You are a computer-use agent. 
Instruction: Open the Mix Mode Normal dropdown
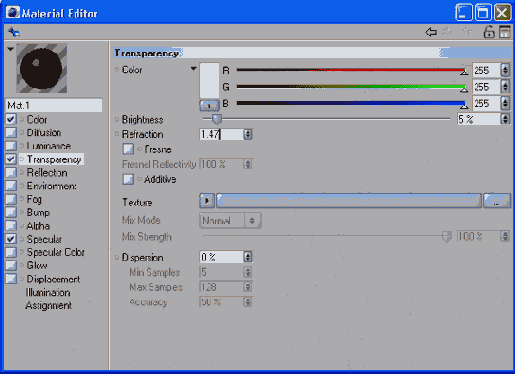[x=230, y=220]
